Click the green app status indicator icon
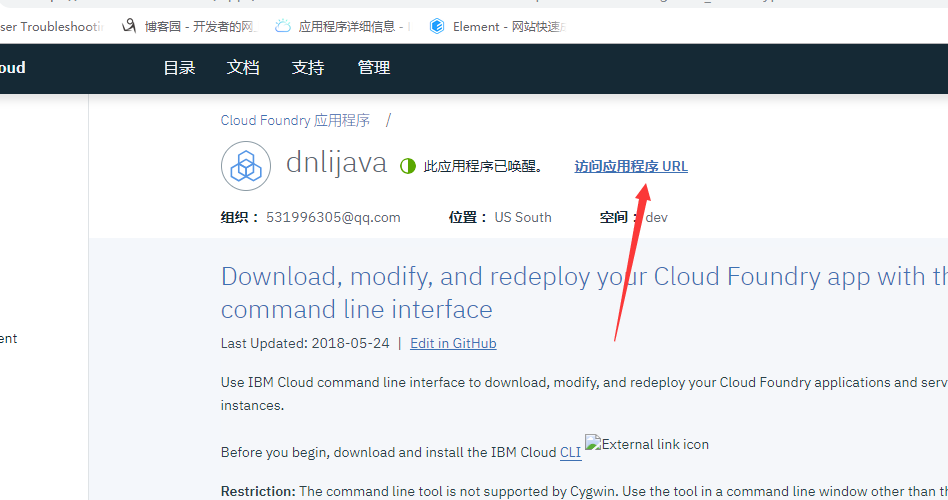The width and height of the screenshot is (948, 500). pos(408,166)
